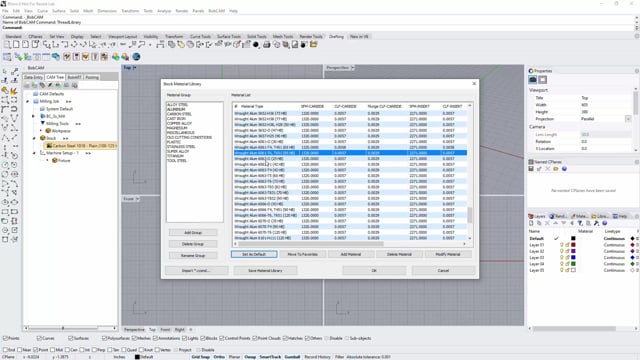Switch to the Posting tab in BobCAM

[92, 77]
